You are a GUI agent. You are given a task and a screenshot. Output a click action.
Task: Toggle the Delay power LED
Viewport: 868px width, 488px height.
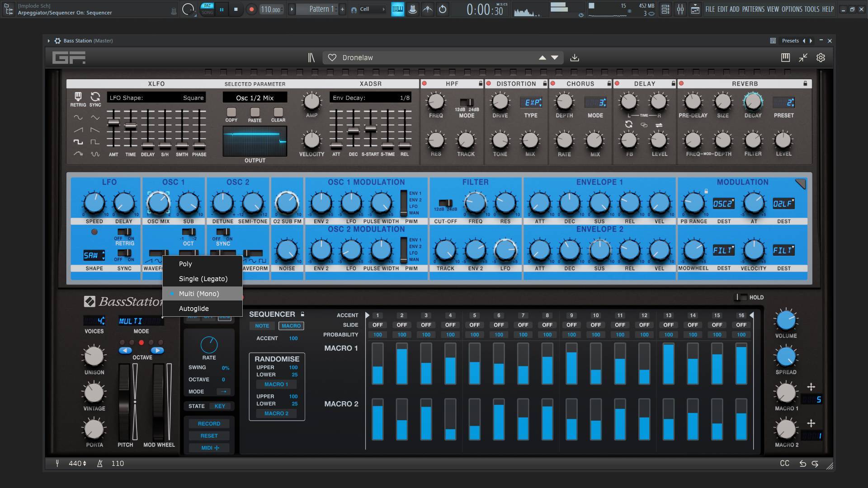click(x=617, y=84)
